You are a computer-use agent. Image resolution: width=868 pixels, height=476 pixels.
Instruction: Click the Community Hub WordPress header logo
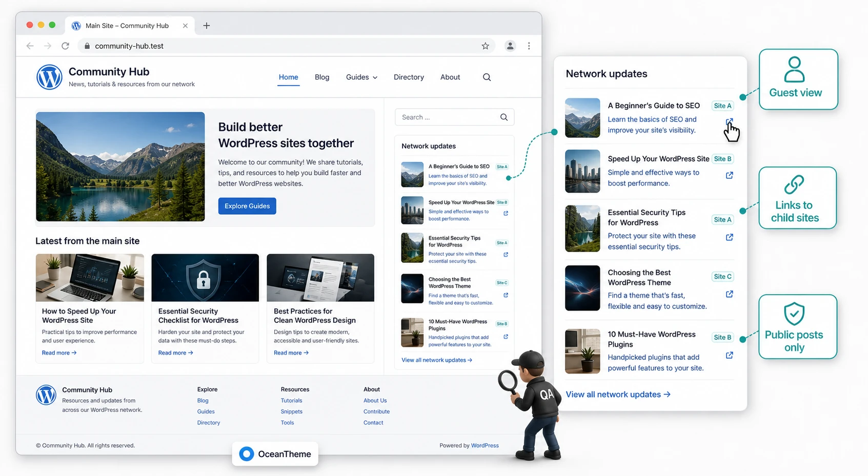tap(49, 77)
